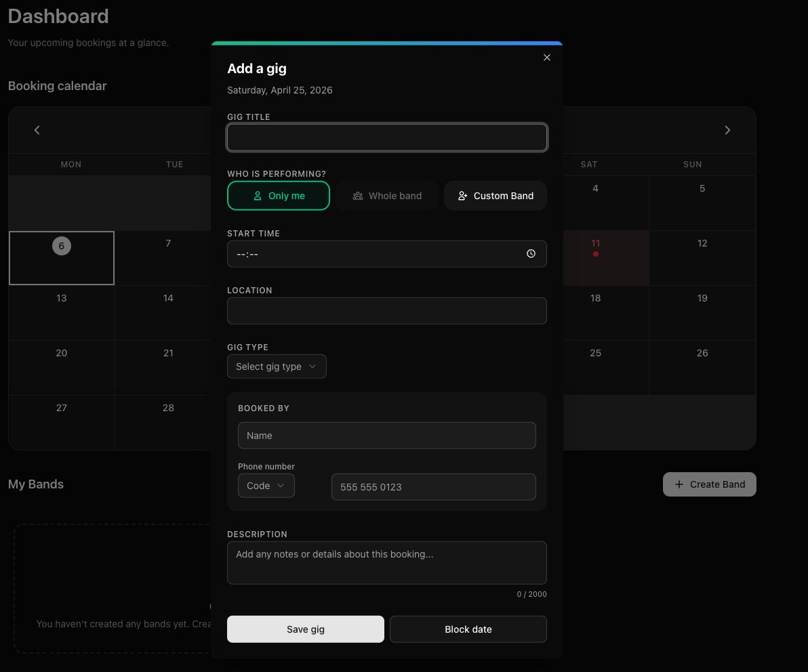The width and height of the screenshot is (808, 672).
Task: Select calendar day 13
Action: (x=61, y=312)
